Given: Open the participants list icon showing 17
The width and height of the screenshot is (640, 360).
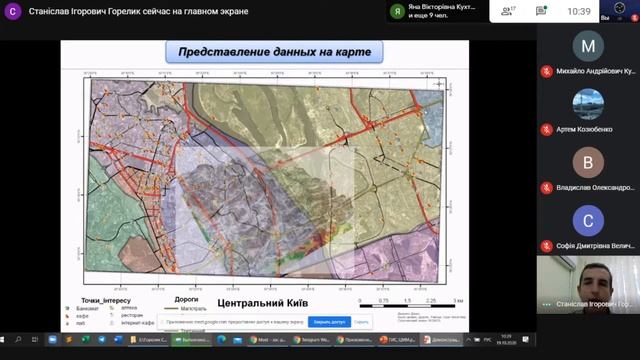Looking at the screenshot, I should click(508, 11).
